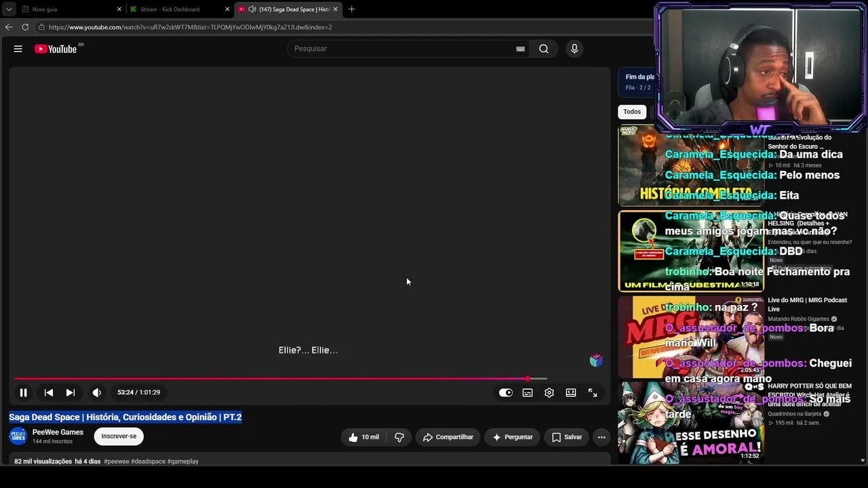The image size is (868, 488).
Task: Toggle subtitles in the player
Action: pyautogui.click(x=528, y=392)
